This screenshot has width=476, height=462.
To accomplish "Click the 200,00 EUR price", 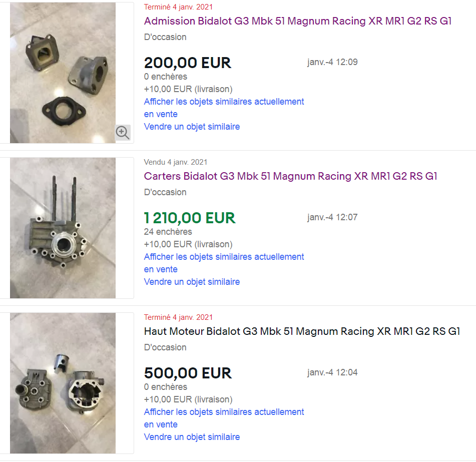I will [188, 63].
